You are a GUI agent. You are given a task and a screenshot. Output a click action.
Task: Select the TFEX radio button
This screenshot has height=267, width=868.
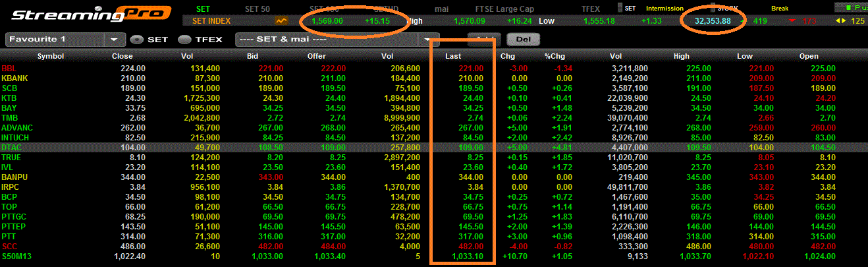[x=184, y=40]
